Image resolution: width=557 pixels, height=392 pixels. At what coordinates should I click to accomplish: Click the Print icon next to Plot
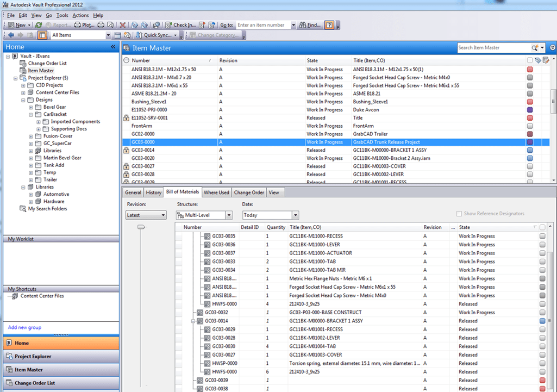click(x=101, y=25)
